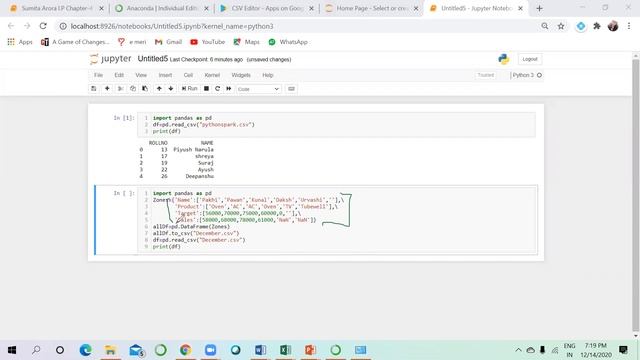Open the Windows Start menu
Image resolution: width=640 pixels, height=360 pixels.
click(x=12, y=350)
